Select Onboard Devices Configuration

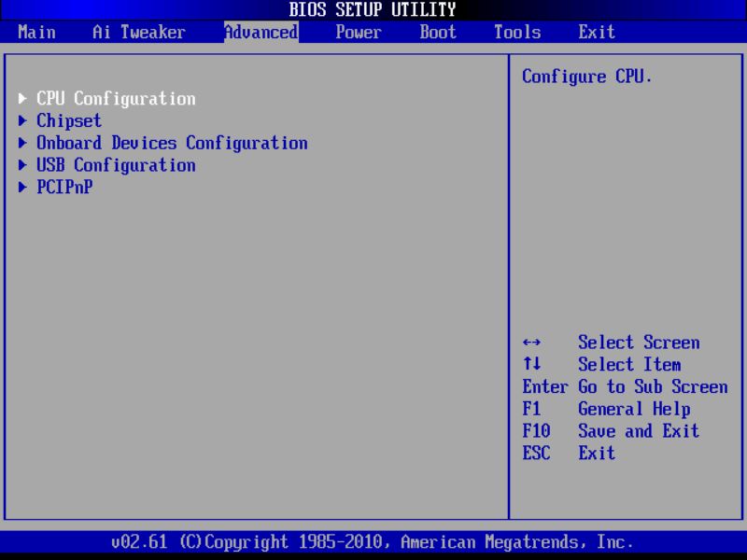point(171,143)
